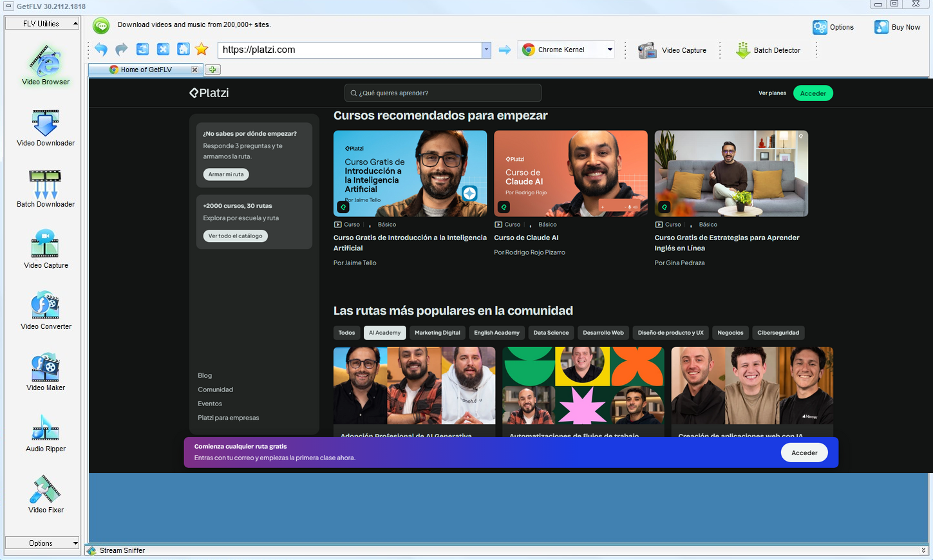The image size is (933, 560).
Task: Close the Home of GetFLV tab
Action: [194, 70]
